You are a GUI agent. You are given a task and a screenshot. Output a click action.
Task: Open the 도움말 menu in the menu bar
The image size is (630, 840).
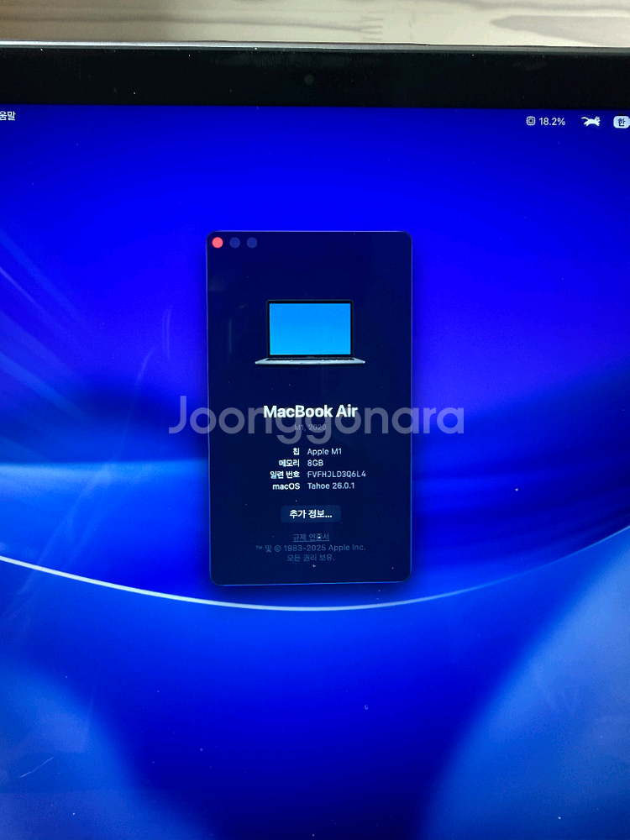(7, 116)
